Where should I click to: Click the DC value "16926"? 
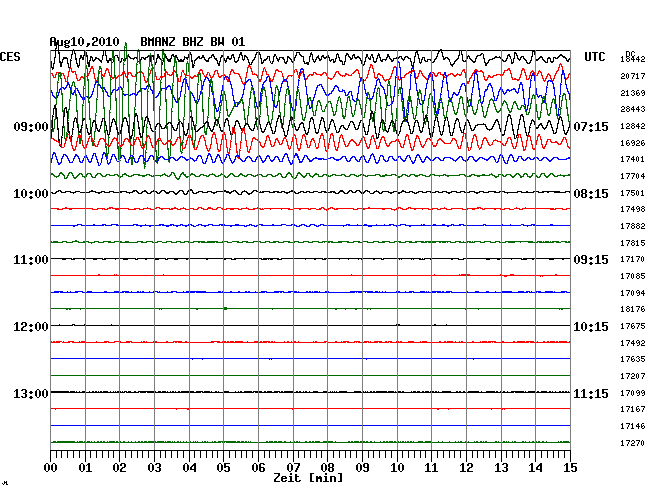click(633, 143)
